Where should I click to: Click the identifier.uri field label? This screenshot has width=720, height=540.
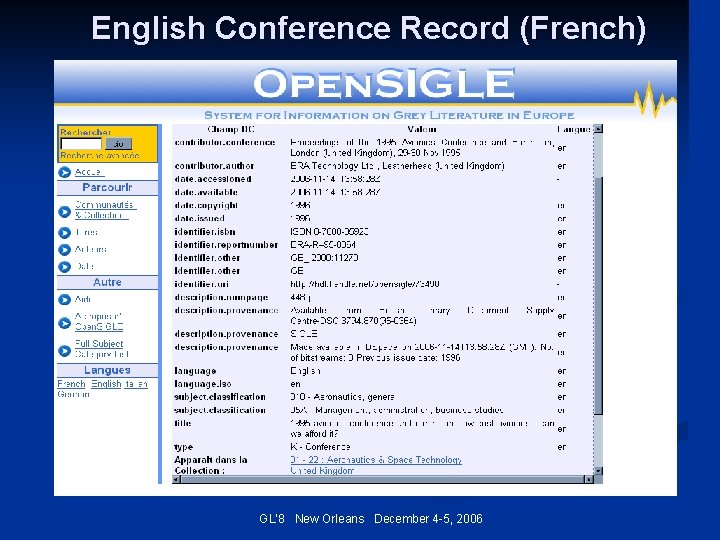point(201,284)
